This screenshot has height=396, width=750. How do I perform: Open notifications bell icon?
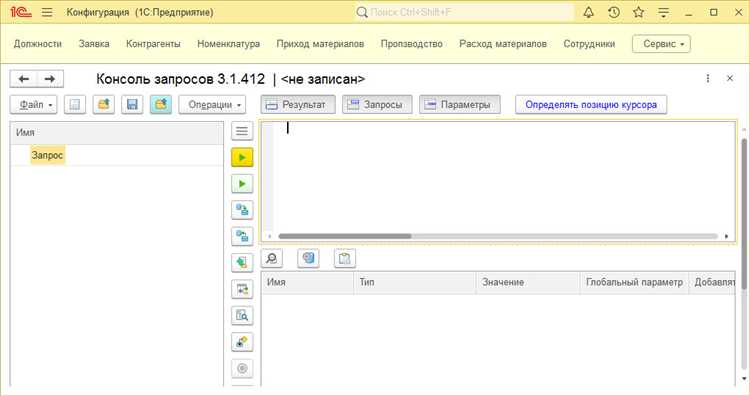[x=588, y=12]
